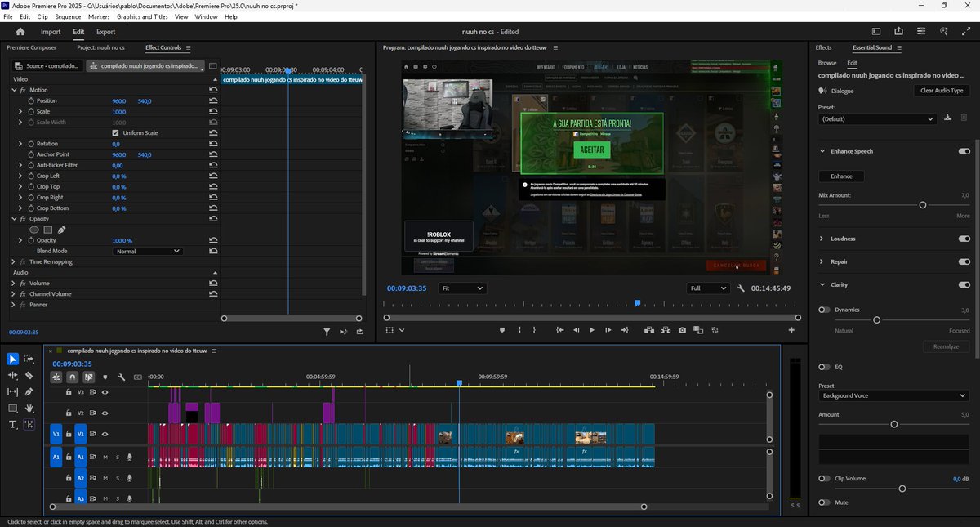Mute audio track A1
Viewport: 980px width, 527px height.
pyautogui.click(x=105, y=457)
